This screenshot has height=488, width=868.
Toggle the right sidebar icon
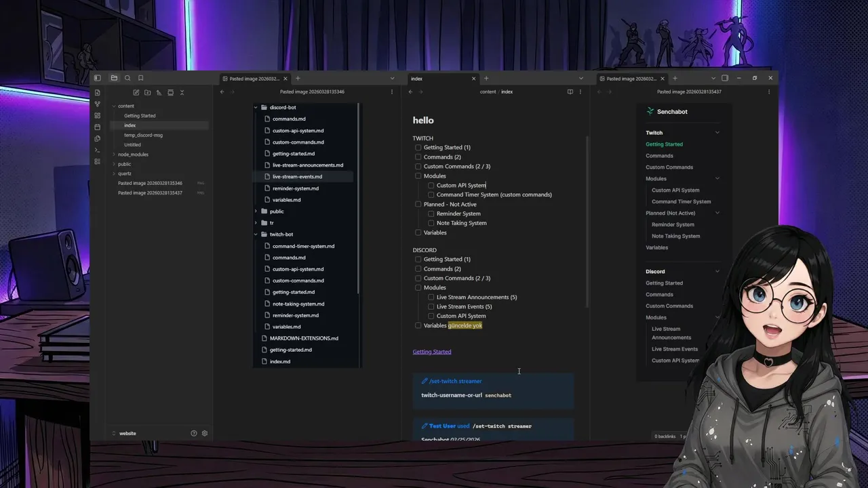(x=724, y=78)
